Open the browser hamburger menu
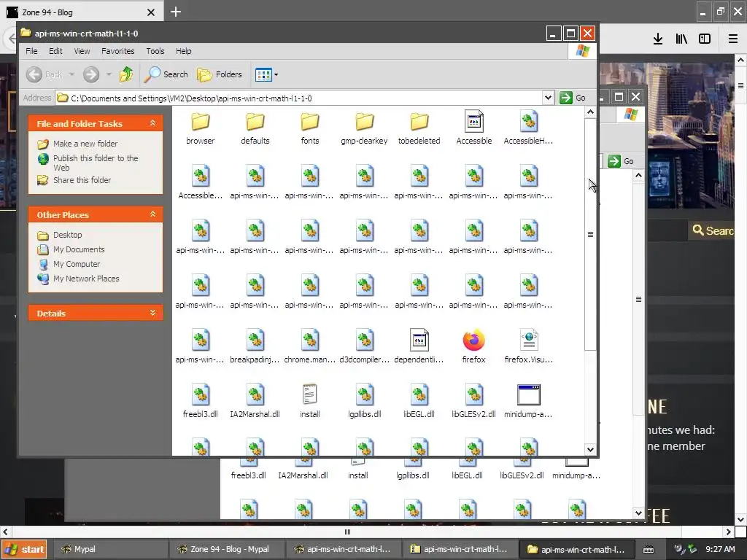 (x=733, y=39)
